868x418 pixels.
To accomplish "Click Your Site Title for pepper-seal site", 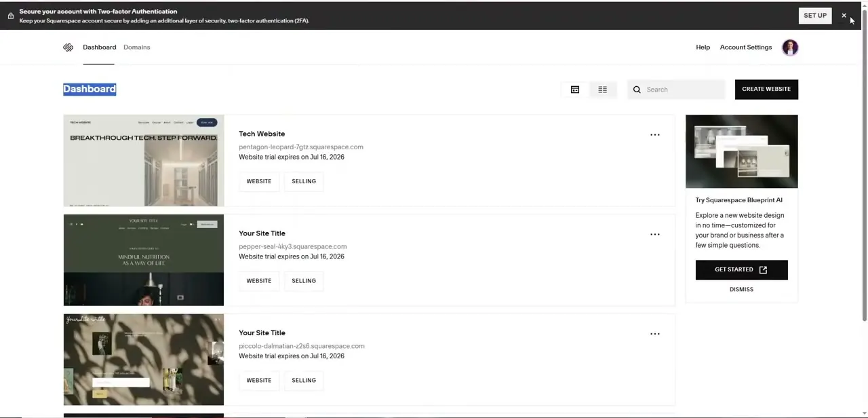I will [x=262, y=233].
